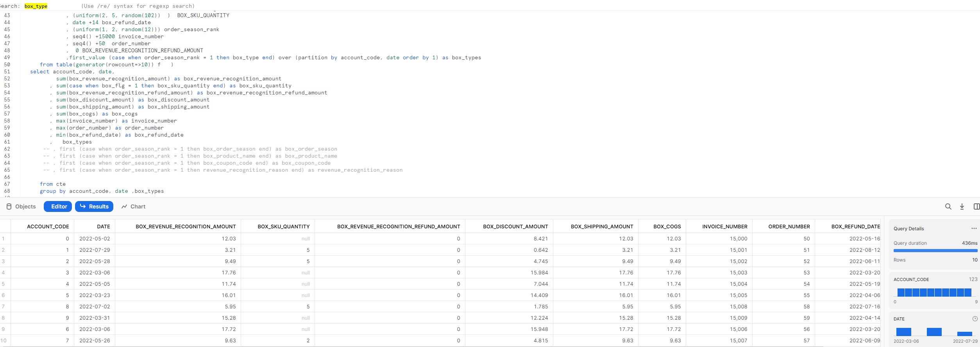Click ORDER_NUMBER column header
The width and height of the screenshot is (980, 347).
[x=789, y=226]
